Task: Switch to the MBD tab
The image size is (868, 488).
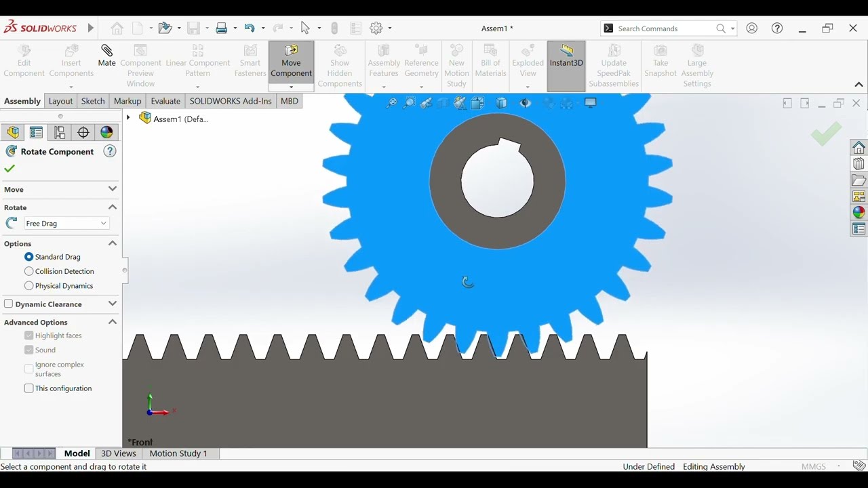Action: coord(290,101)
